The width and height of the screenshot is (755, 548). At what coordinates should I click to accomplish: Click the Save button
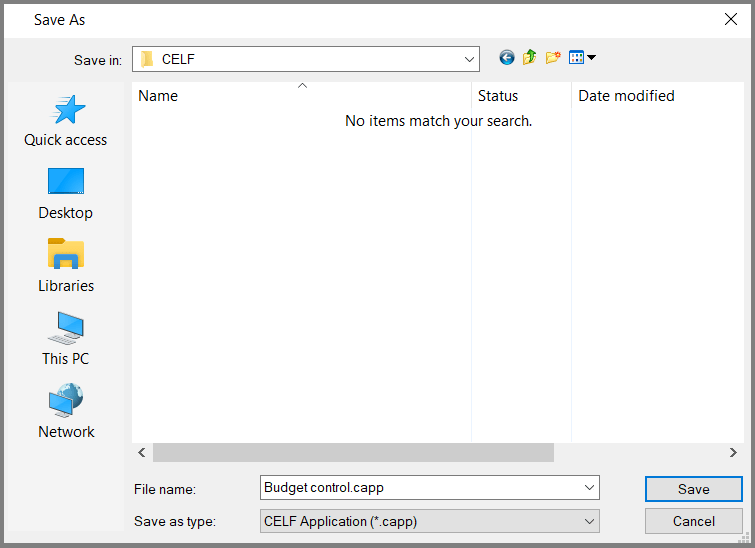tap(693, 489)
